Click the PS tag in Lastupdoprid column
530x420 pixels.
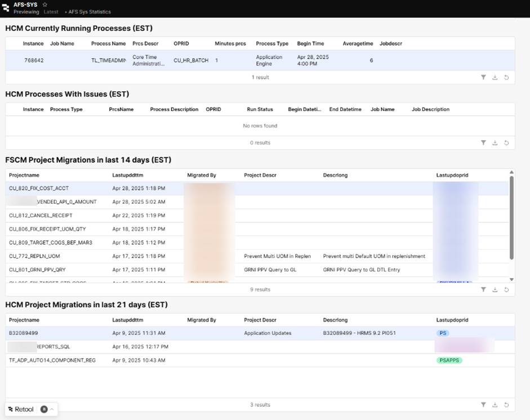coord(443,333)
